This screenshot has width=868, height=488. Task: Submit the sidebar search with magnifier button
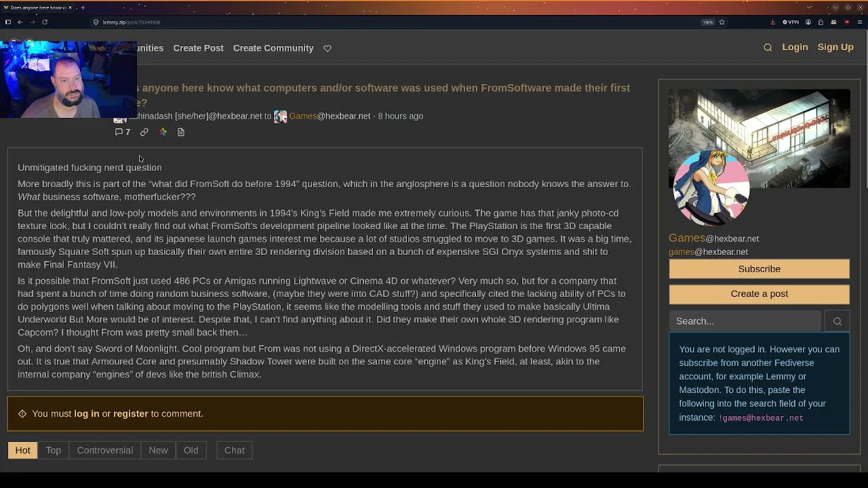pyautogui.click(x=837, y=321)
